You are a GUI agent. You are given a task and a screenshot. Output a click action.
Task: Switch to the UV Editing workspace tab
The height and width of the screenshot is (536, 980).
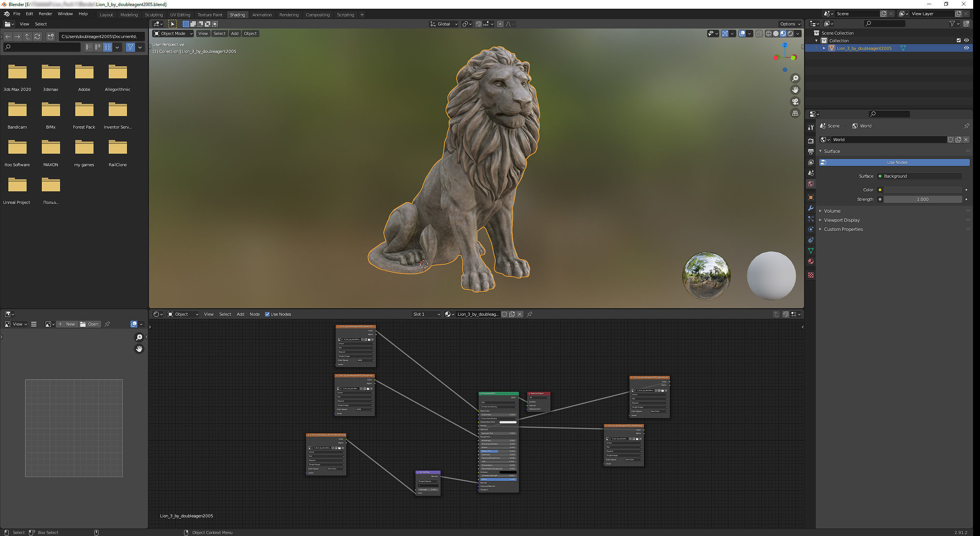coord(180,15)
